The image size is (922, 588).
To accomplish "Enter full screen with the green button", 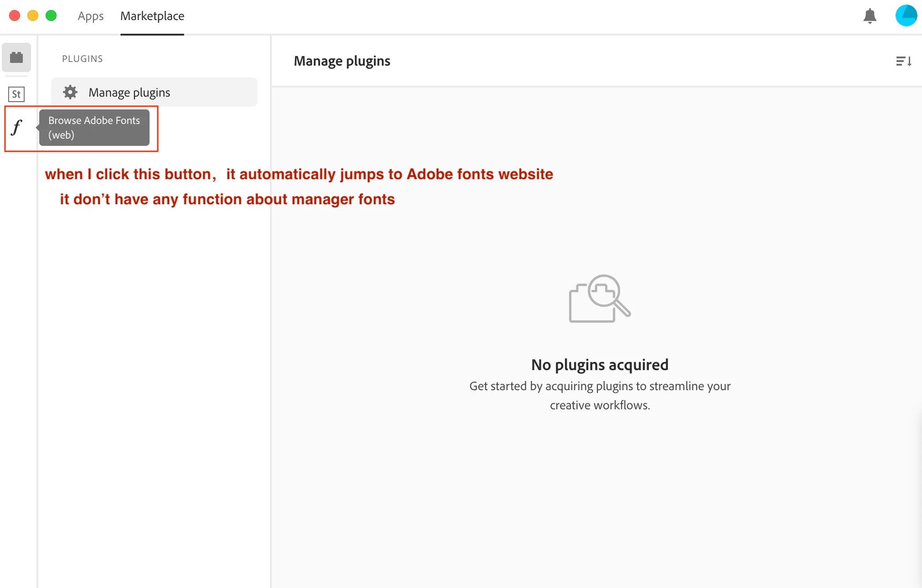I will pos(51,16).
